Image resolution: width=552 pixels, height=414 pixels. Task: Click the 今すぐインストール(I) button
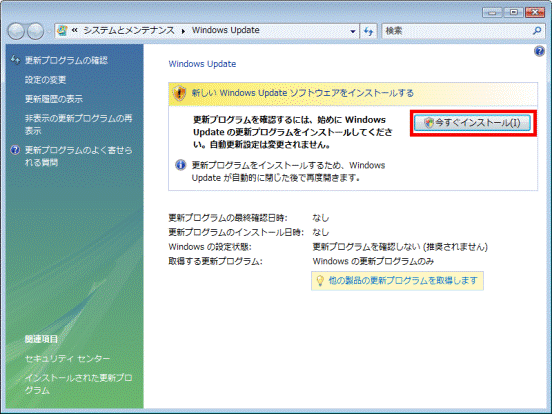pos(472,123)
